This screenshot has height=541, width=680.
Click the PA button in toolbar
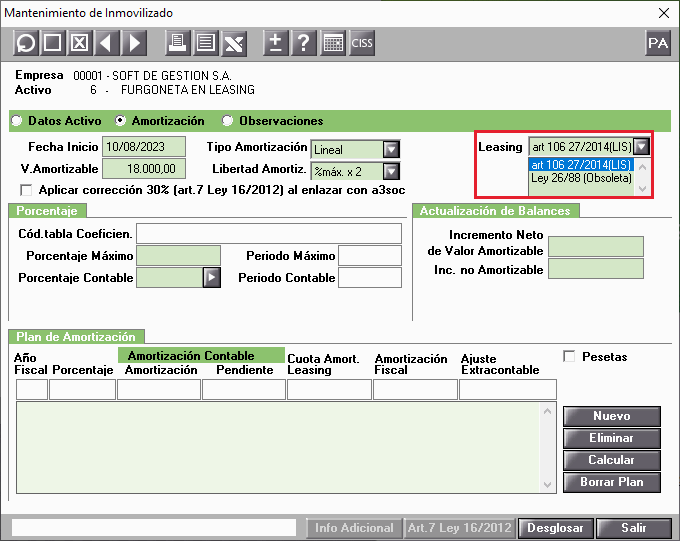click(x=657, y=43)
